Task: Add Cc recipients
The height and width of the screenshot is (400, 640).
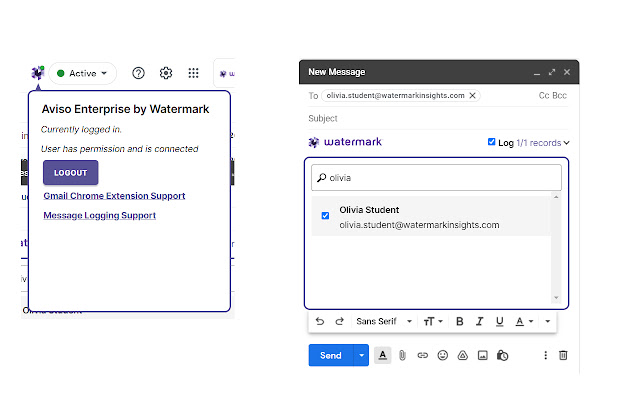Action: (x=544, y=96)
